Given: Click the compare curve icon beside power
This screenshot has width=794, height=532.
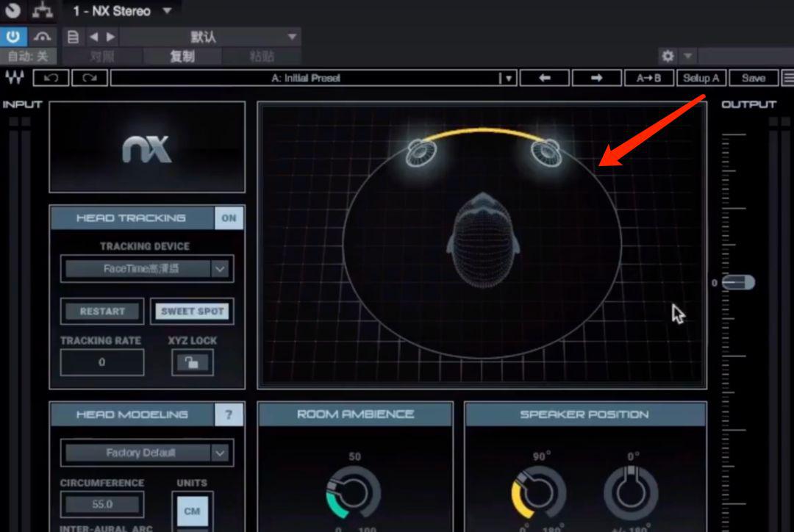Looking at the screenshot, I should [42, 37].
